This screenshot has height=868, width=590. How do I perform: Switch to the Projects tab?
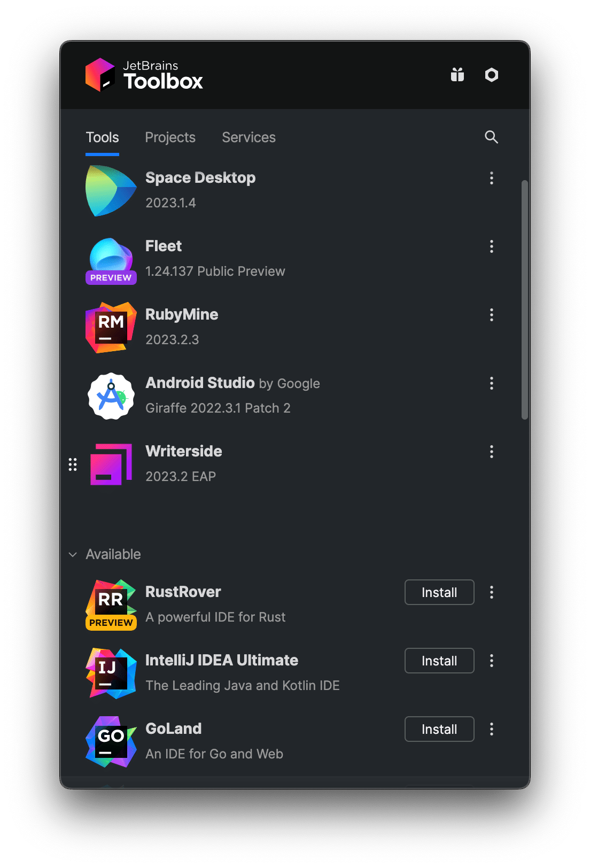point(170,137)
